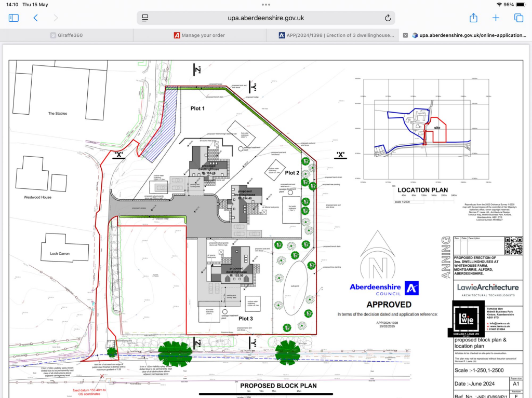Reload the current page
The height and width of the screenshot is (398, 532).
tap(388, 18)
